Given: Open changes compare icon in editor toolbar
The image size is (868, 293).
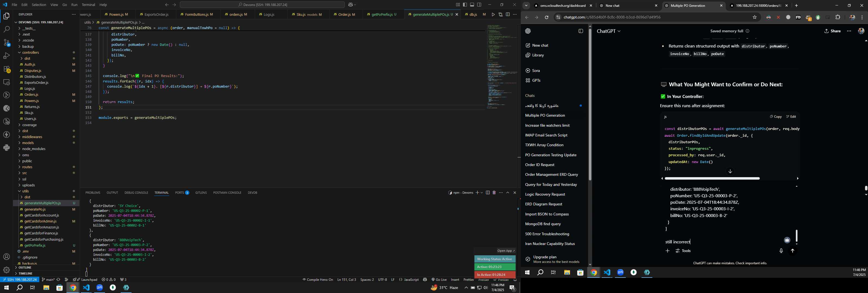Looking at the screenshot, I should click(500, 14).
